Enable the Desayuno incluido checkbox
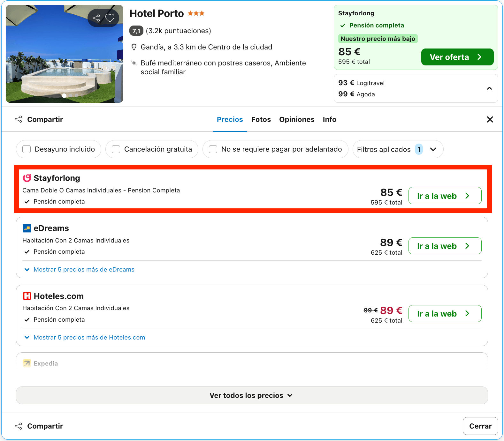This screenshot has width=504, height=441. 27,149
